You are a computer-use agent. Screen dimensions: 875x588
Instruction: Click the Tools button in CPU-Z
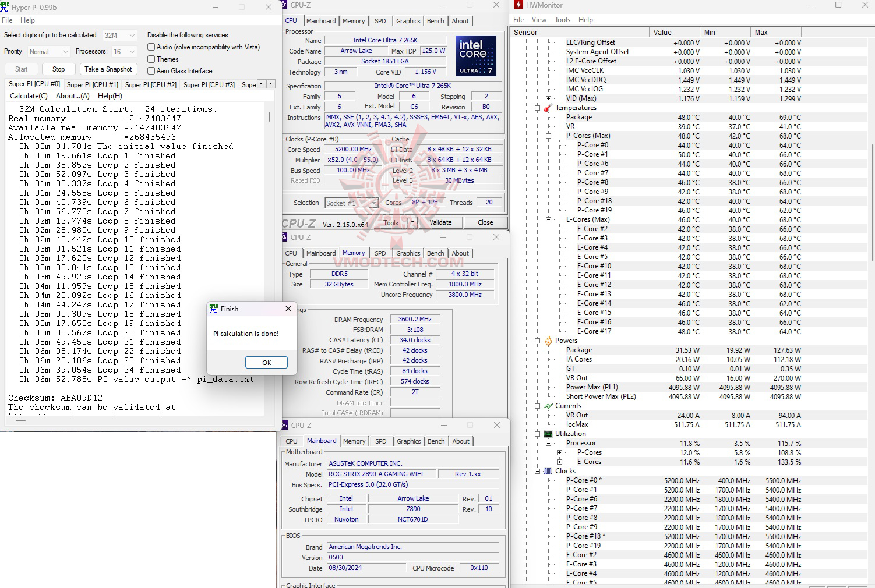click(391, 222)
